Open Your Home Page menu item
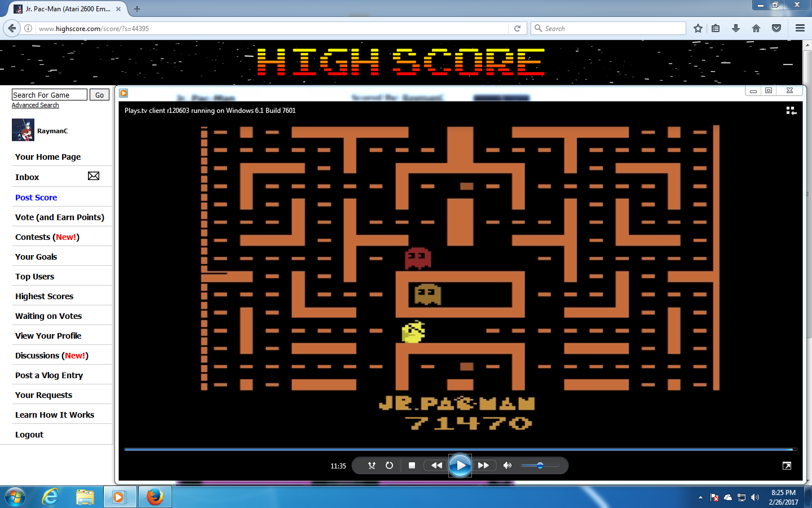The image size is (812, 508). coord(48,157)
